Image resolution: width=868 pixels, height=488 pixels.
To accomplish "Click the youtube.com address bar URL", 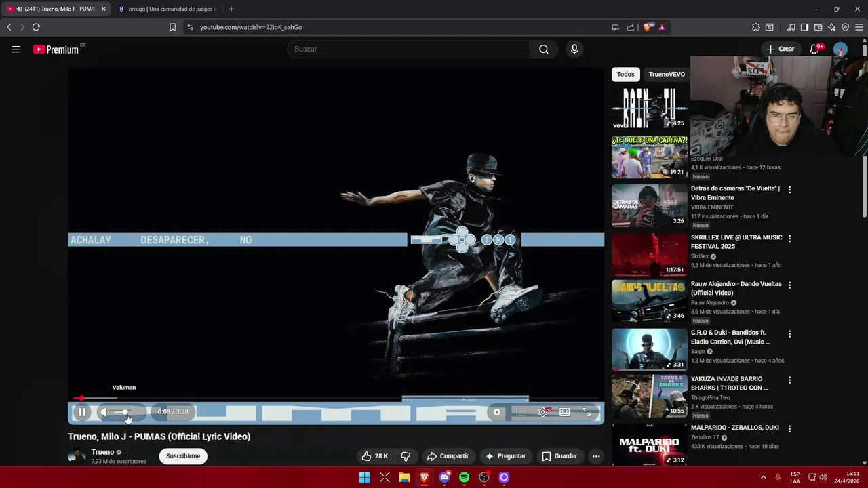I will 251,27.
